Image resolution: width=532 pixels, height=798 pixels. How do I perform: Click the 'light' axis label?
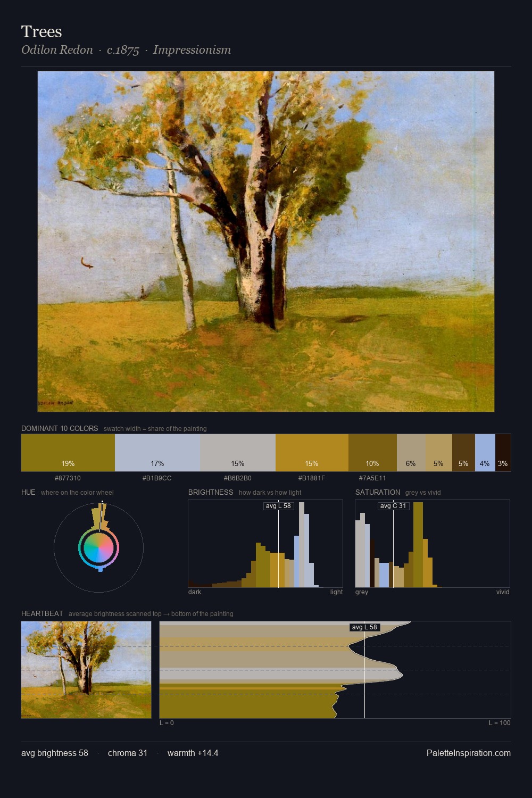[336, 592]
